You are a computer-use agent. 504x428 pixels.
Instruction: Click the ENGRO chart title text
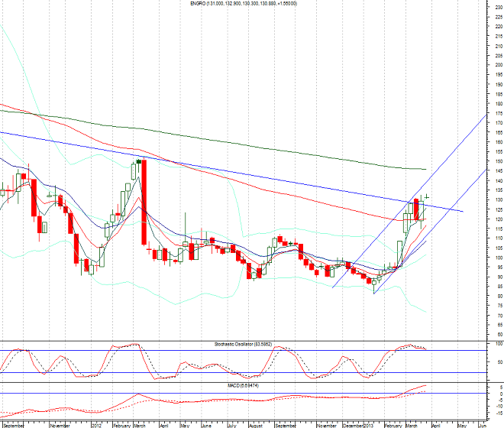pos(244,4)
